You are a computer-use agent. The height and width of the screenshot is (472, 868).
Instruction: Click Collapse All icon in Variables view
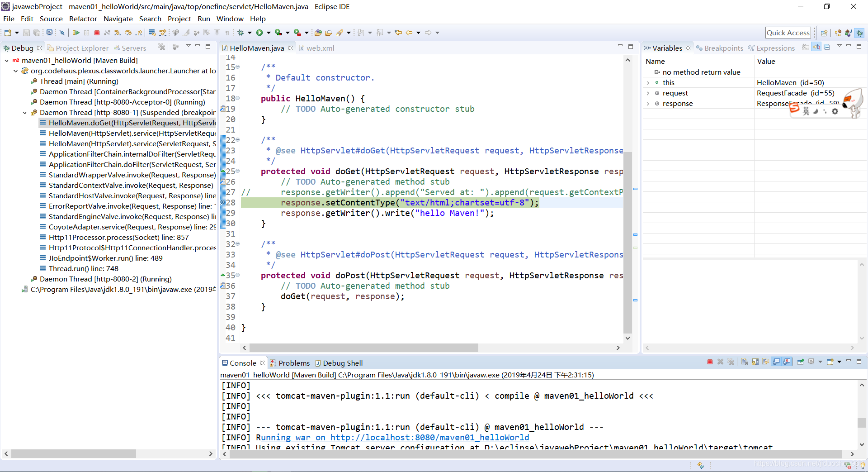(827, 47)
